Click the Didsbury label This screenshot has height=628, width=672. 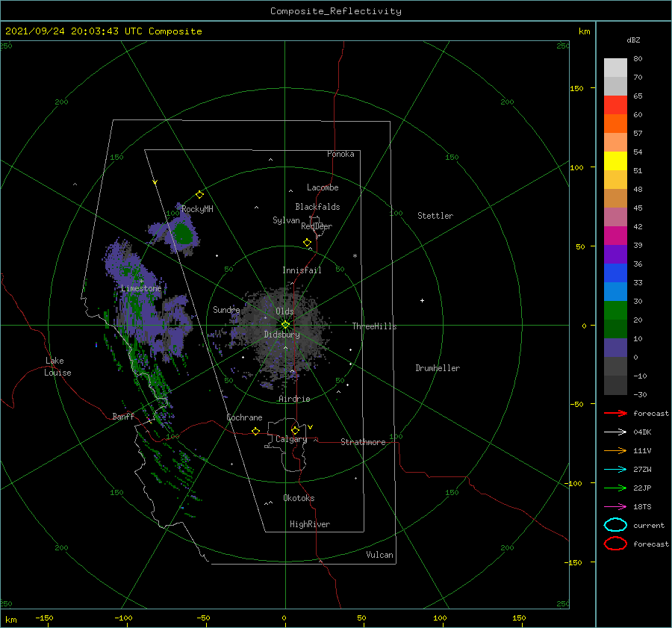[282, 335]
